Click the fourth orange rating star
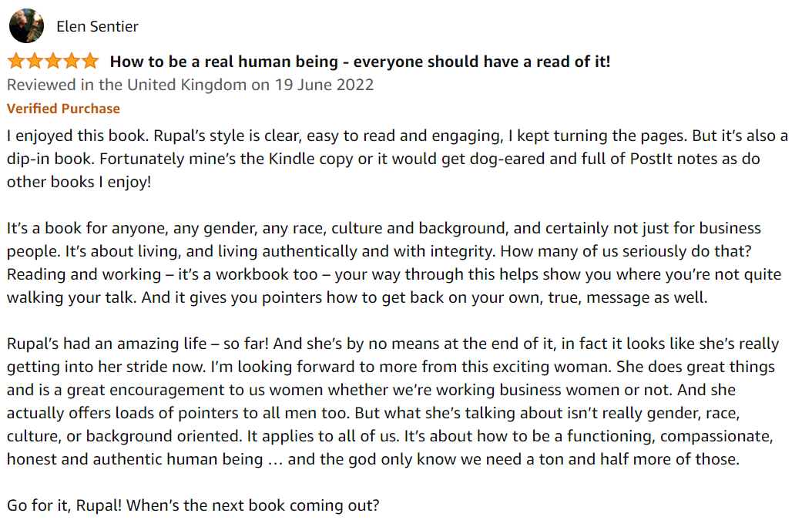This screenshot has height=520, width=812. pyautogui.click(x=72, y=61)
